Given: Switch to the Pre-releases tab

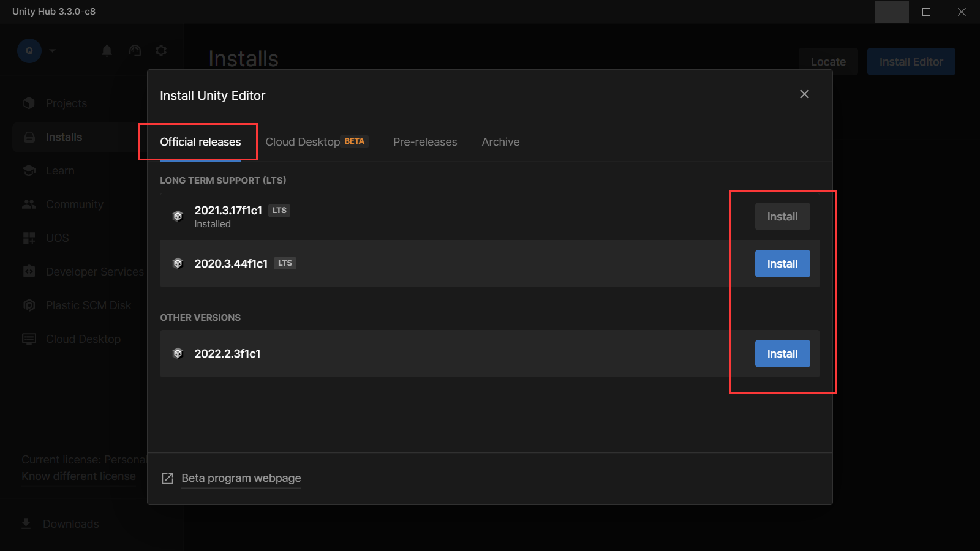Looking at the screenshot, I should pos(425,142).
